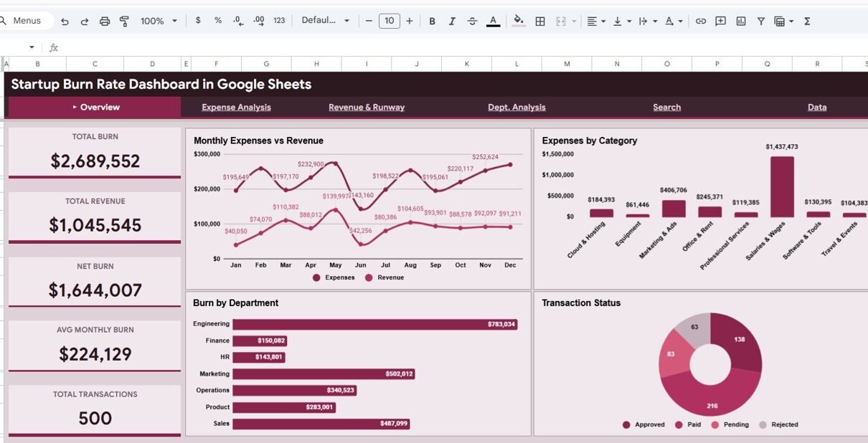868x443 pixels.
Task: Click the Borders icon
Action: coord(540,22)
